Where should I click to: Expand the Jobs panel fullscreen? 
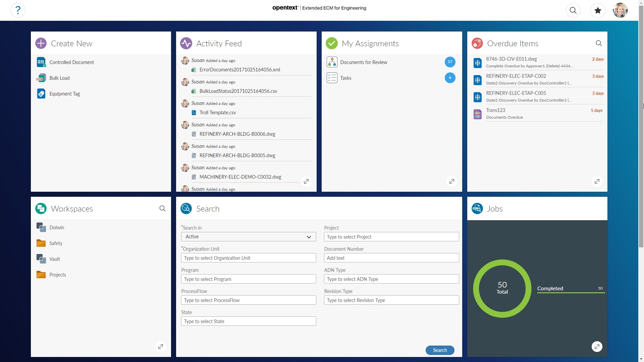pyautogui.click(x=597, y=347)
